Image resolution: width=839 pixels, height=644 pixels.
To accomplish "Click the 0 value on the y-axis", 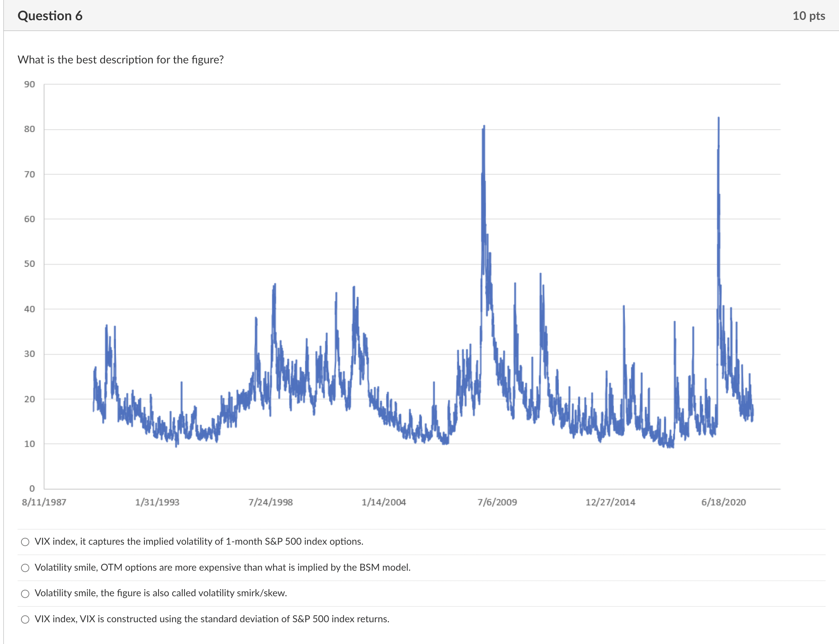I will coord(32,489).
